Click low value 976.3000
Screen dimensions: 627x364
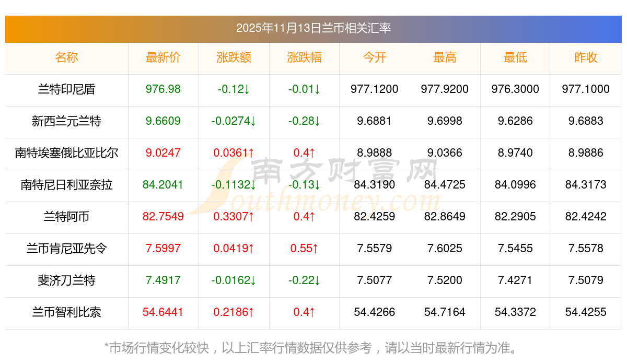pos(515,89)
